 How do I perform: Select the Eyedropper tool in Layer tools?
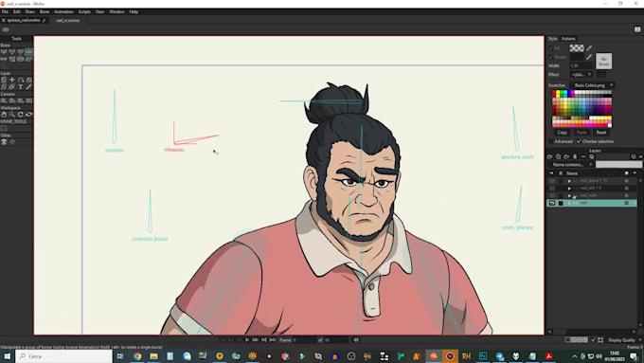(28, 87)
